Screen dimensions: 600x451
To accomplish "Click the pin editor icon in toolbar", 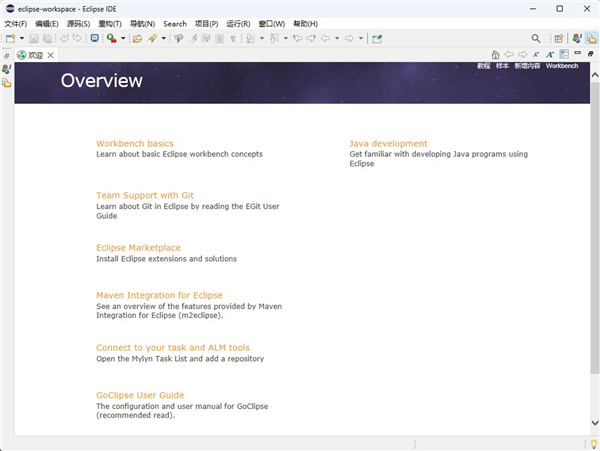I will pyautogui.click(x=376, y=38).
